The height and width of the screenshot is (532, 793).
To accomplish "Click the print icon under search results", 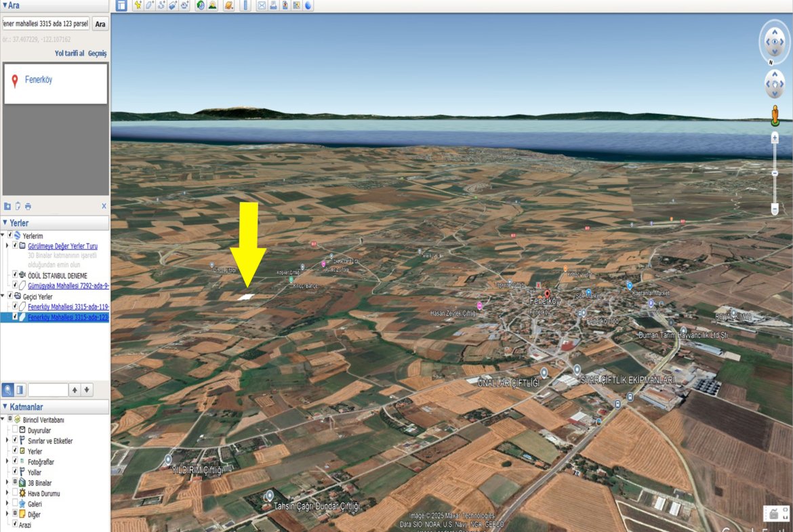I will (x=28, y=206).
